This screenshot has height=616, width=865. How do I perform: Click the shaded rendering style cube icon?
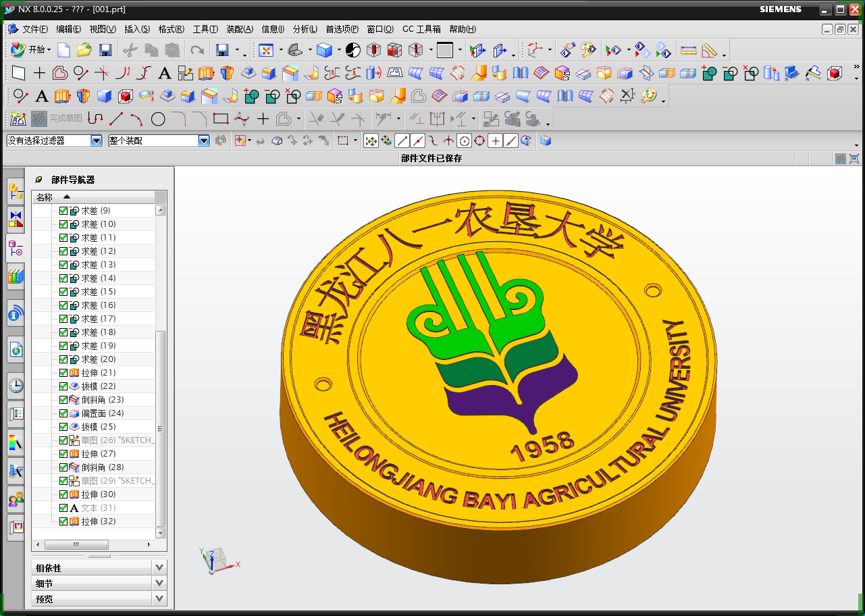pos(325,50)
